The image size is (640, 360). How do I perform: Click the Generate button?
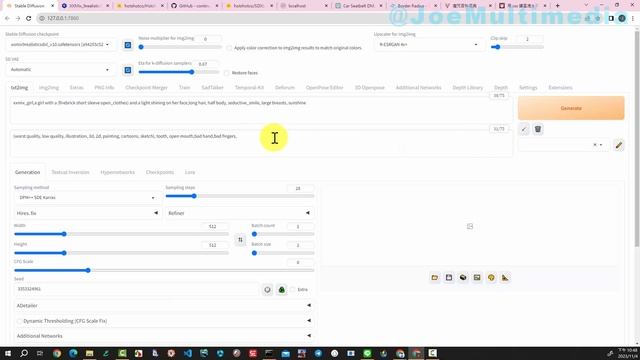[571, 108]
